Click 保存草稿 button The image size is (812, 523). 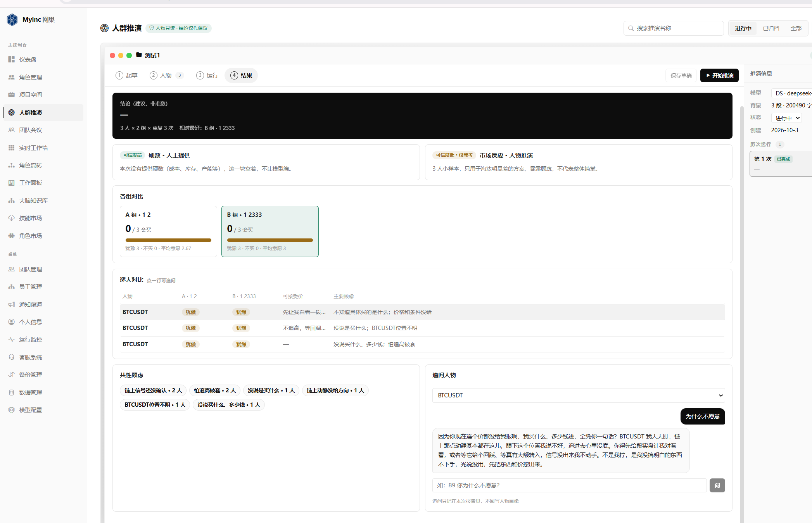click(x=681, y=76)
